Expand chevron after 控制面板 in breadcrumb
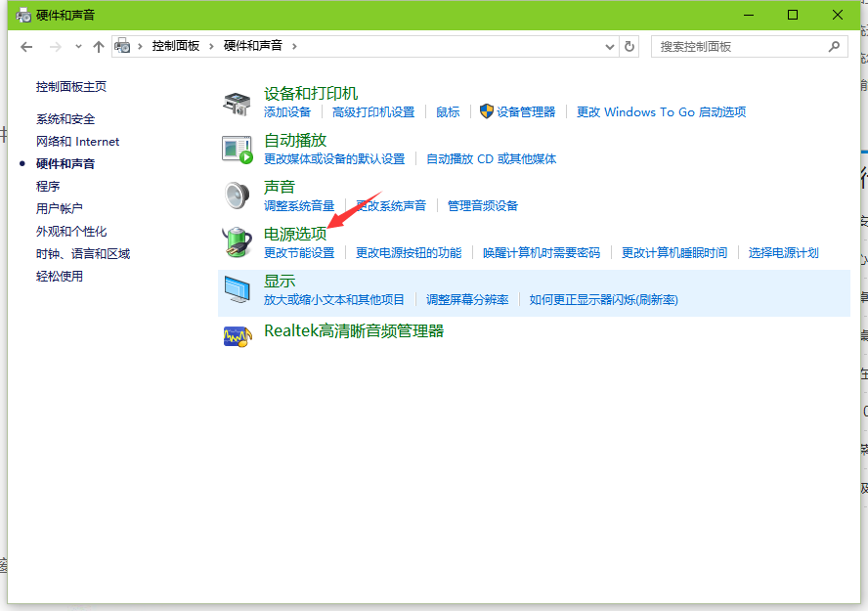Image resolution: width=868 pixels, height=611 pixels. coord(213,46)
